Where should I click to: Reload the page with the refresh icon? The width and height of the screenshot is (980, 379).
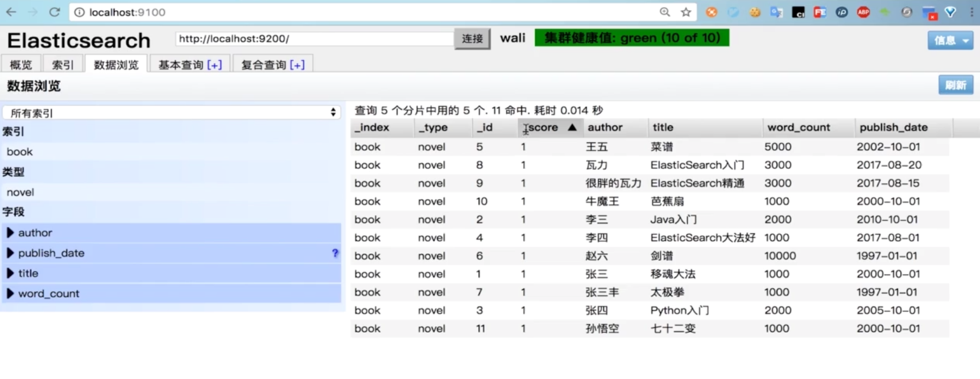[54, 12]
